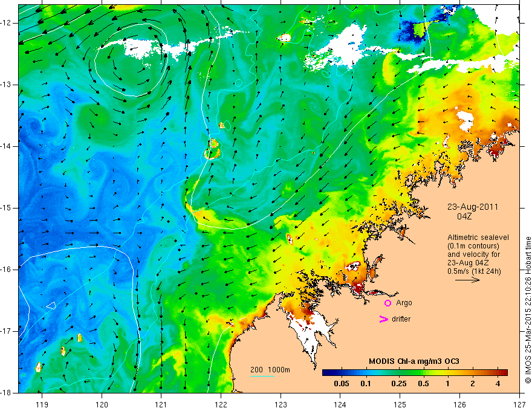Click the colorbar value "0.05"

point(342,384)
